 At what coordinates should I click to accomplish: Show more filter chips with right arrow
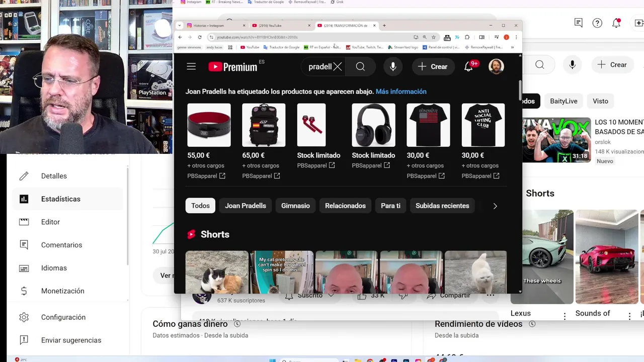(x=495, y=206)
